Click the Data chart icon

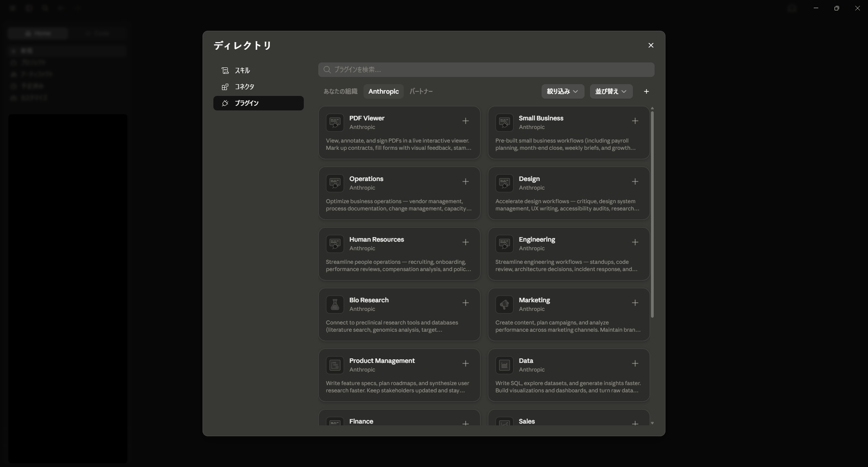(x=505, y=365)
